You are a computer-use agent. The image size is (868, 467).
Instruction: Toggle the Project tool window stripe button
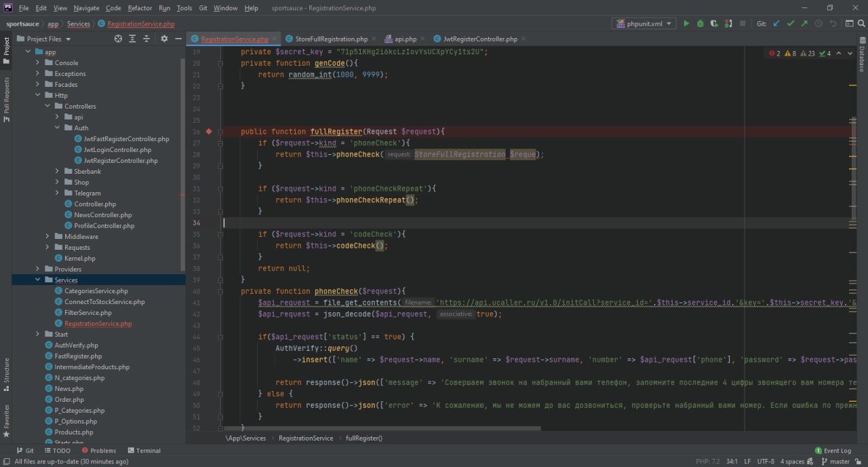[x=6, y=51]
